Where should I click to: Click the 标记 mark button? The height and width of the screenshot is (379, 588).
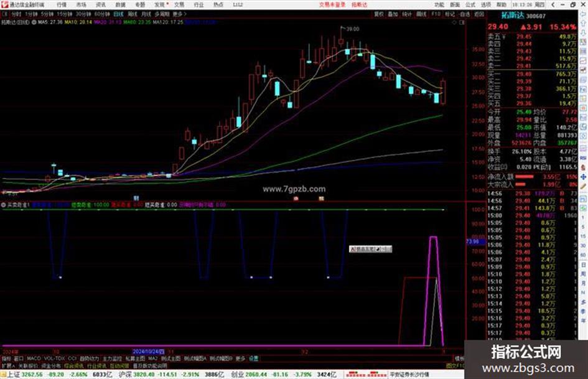(x=450, y=14)
